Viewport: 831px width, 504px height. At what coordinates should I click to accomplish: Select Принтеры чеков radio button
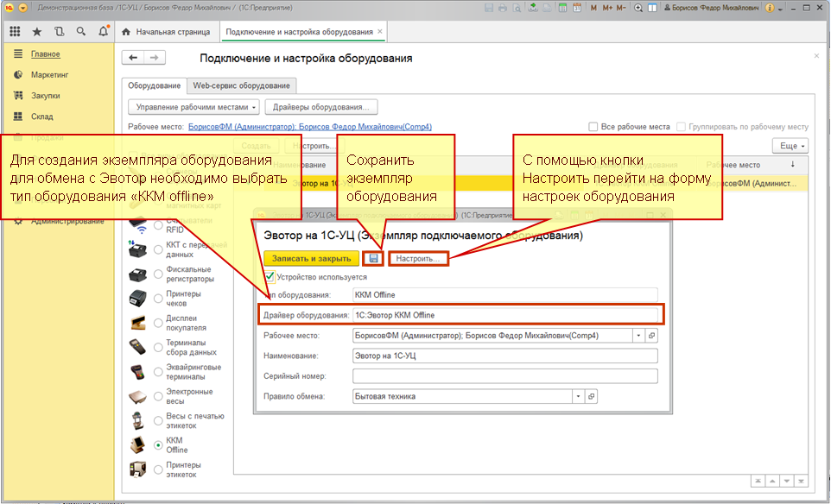pyautogui.click(x=158, y=299)
